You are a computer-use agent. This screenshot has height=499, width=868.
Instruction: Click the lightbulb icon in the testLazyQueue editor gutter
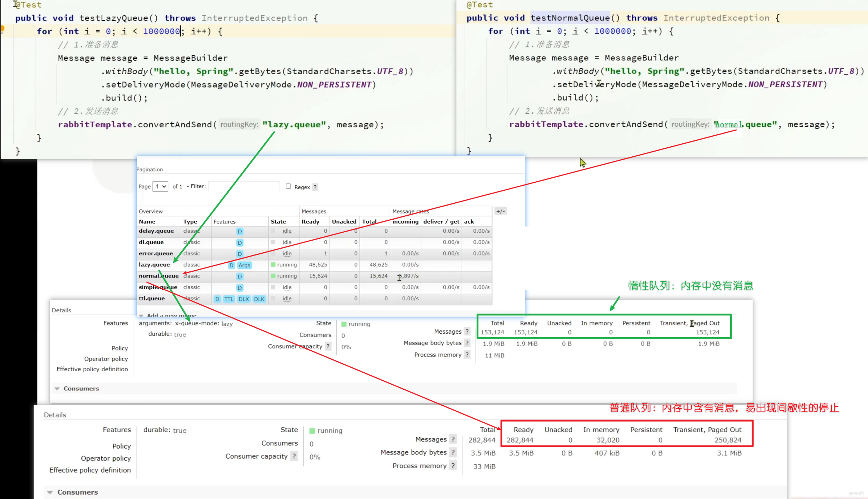pos(2,29)
